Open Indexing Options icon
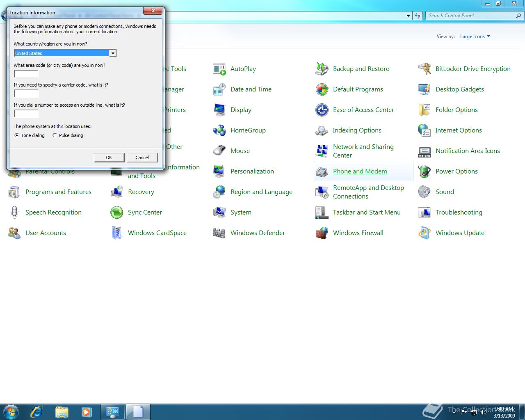 click(322, 130)
